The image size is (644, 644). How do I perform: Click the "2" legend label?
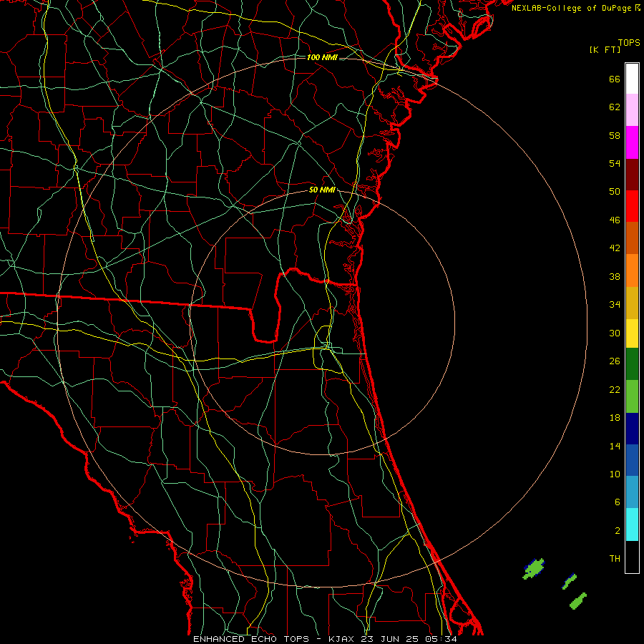pos(618,531)
